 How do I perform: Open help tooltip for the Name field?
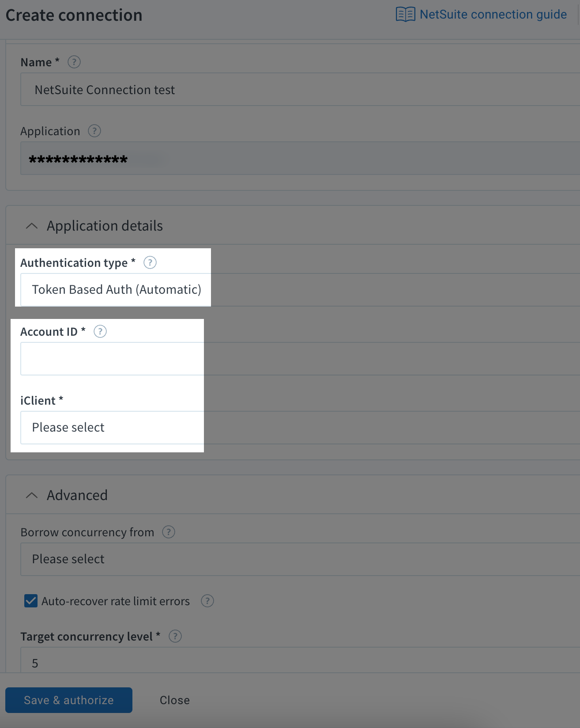74,62
